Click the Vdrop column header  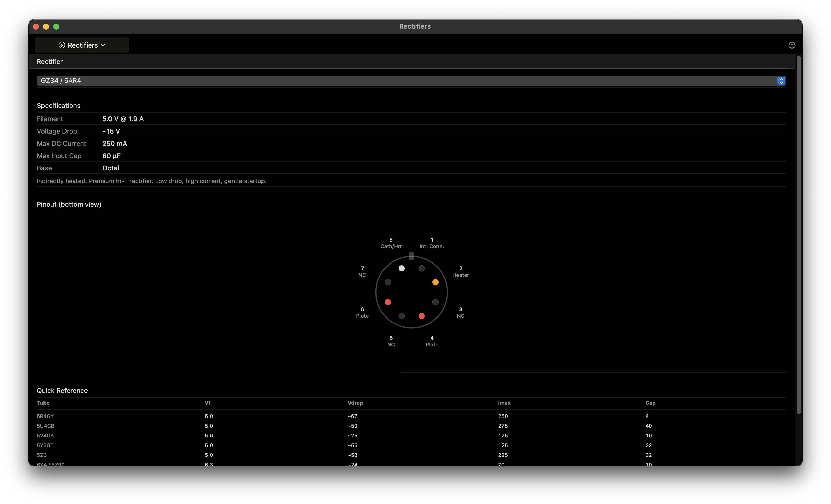[x=355, y=403]
